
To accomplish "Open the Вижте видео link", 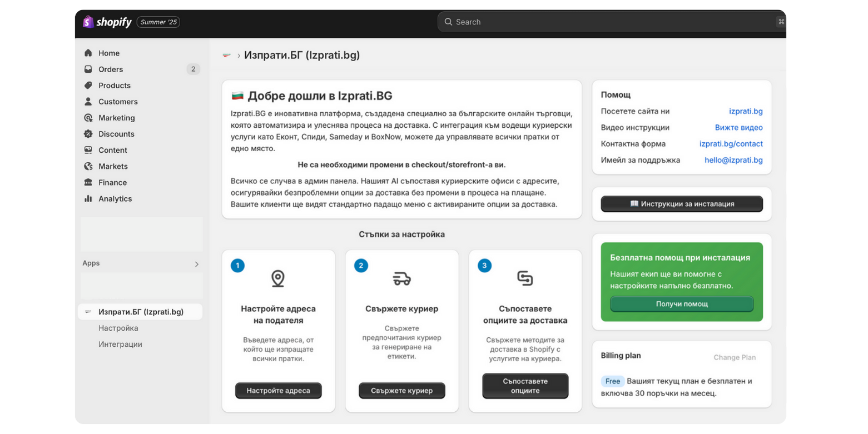I will (739, 127).
